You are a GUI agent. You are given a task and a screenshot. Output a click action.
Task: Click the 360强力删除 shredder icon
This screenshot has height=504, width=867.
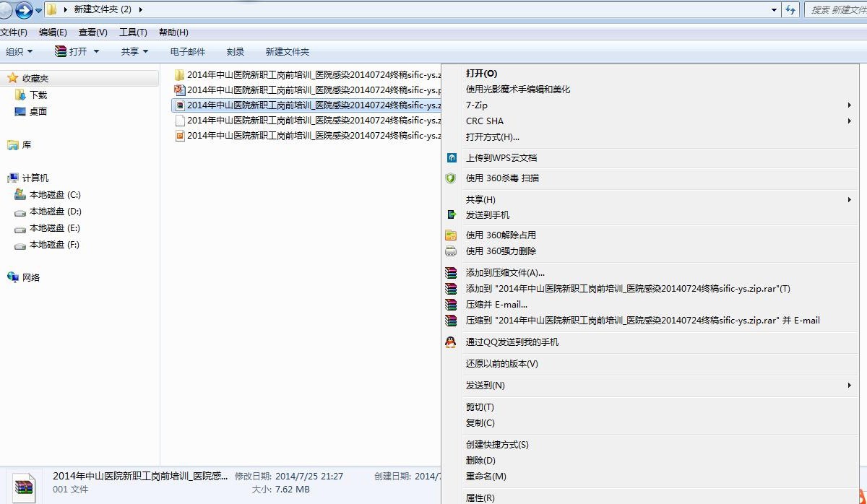451,251
